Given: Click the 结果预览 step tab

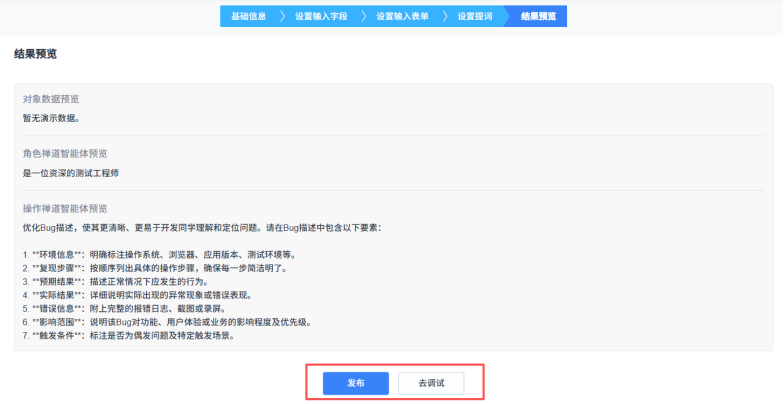Looking at the screenshot, I should [538, 16].
